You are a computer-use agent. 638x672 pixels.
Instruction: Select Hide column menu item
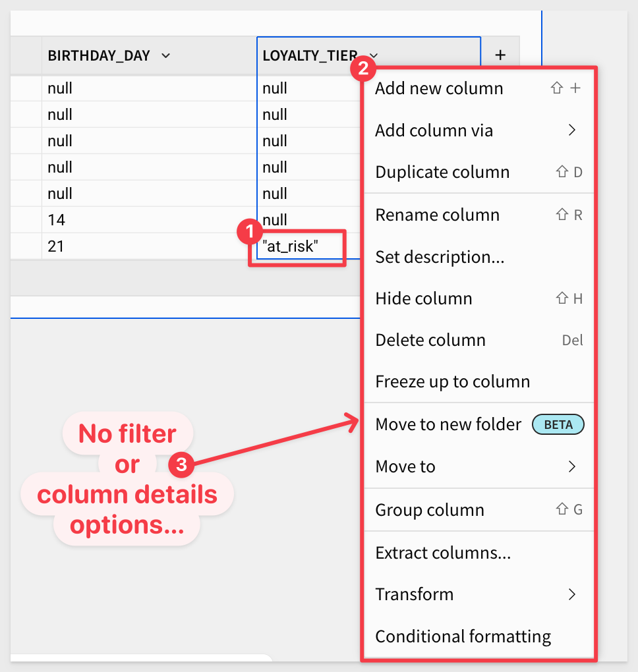click(x=478, y=298)
